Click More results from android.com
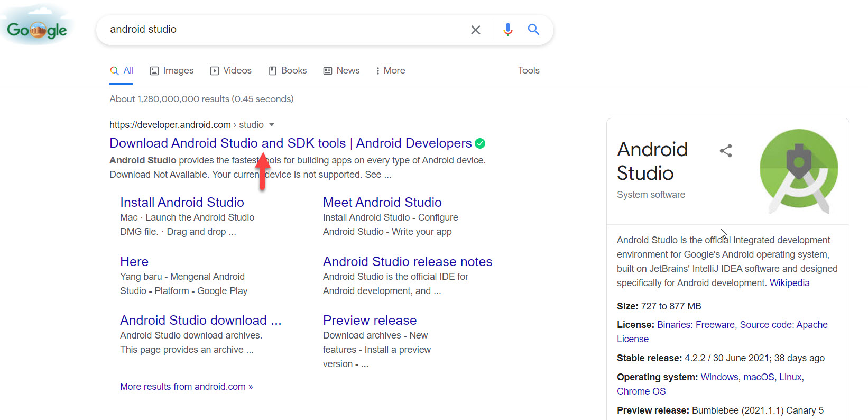Viewport: 868px width, 420px height. point(186,387)
